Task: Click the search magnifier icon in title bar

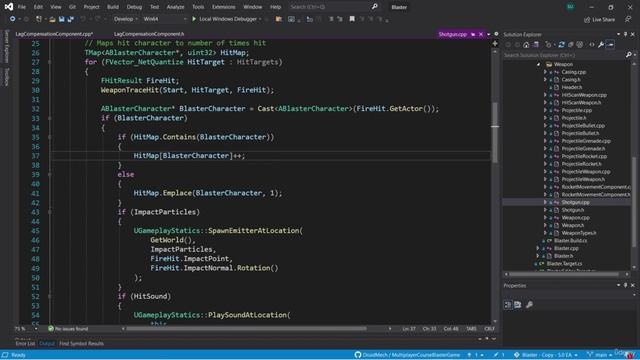Action: click(x=375, y=7)
